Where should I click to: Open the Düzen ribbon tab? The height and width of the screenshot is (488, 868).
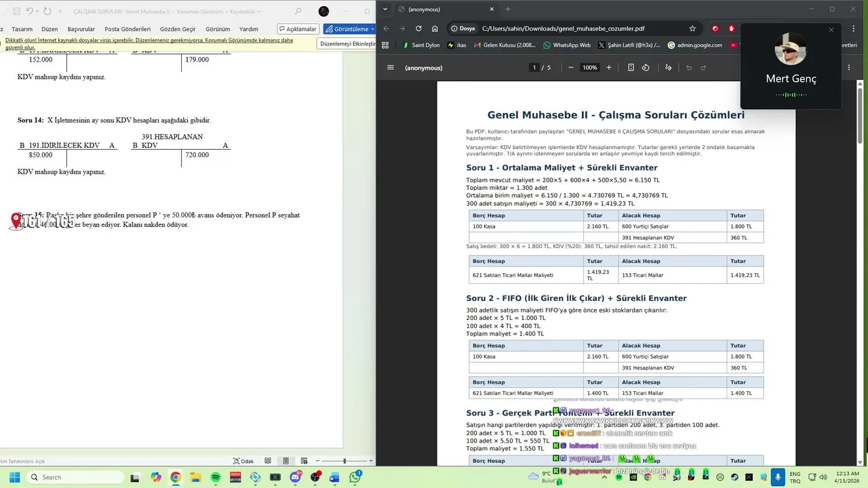50,29
